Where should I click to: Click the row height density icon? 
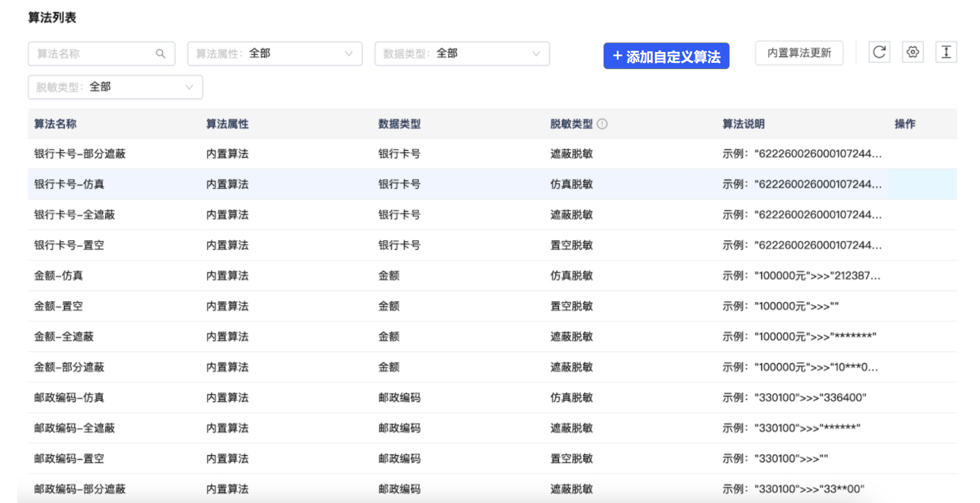[x=946, y=52]
